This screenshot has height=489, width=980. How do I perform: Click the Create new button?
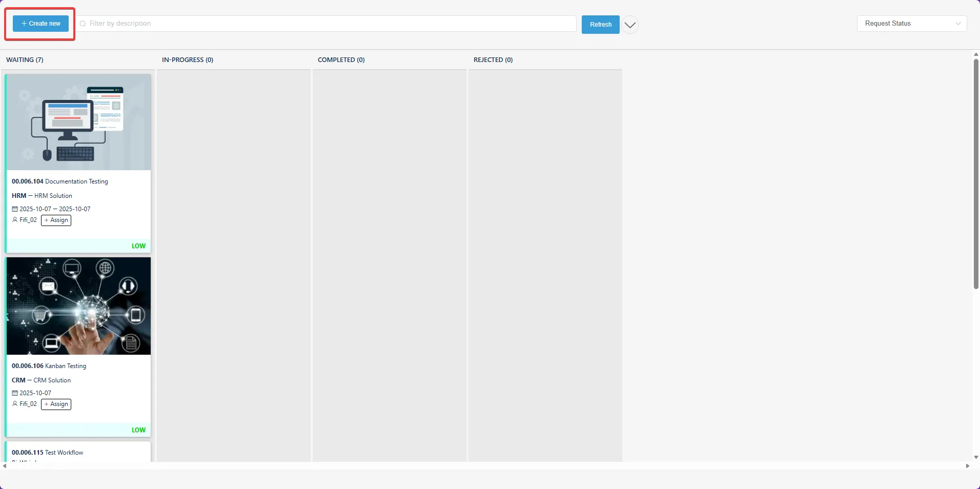pos(41,23)
